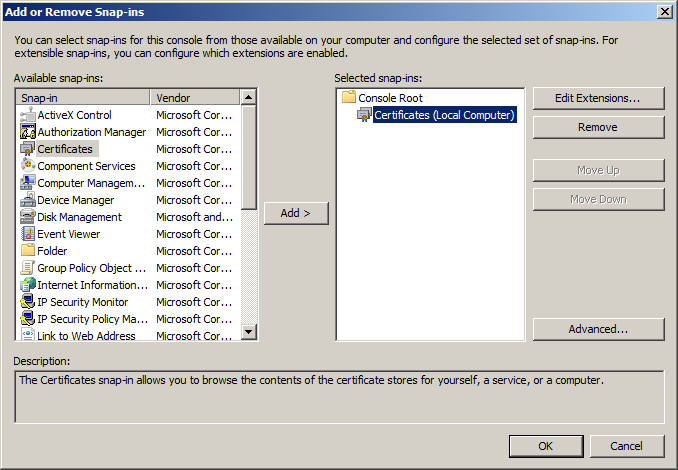This screenshot has width=678, height=470.
Task: Click the IP Security Monitor icon
Action: (28, 302)
